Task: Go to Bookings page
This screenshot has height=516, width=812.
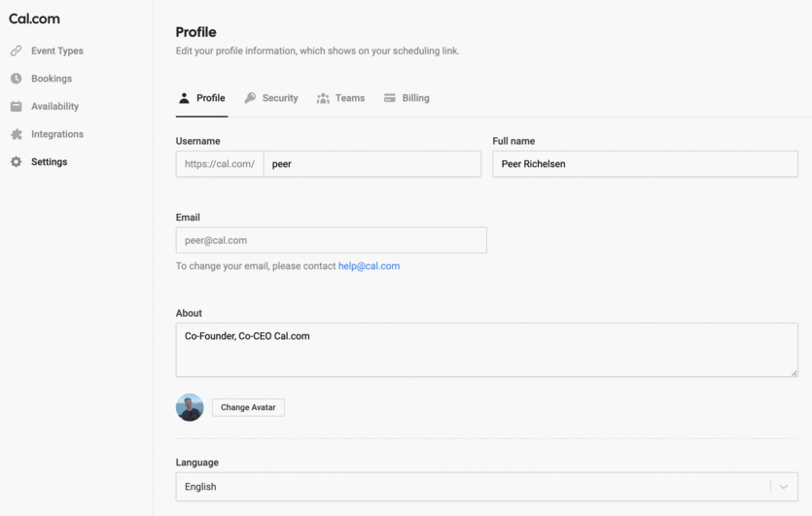Action: tap(52, 79)
